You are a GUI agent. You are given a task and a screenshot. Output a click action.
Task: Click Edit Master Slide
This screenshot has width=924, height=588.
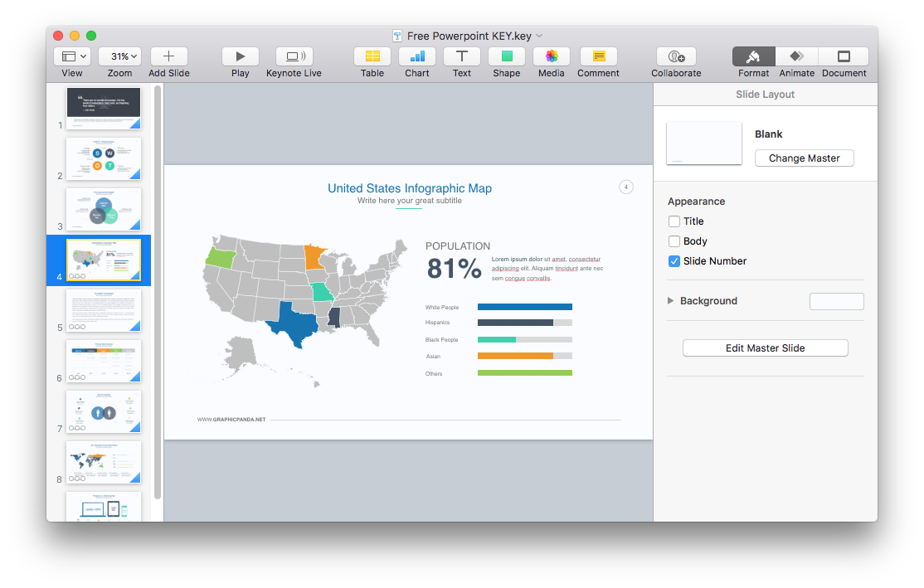(x=765, y=347)
